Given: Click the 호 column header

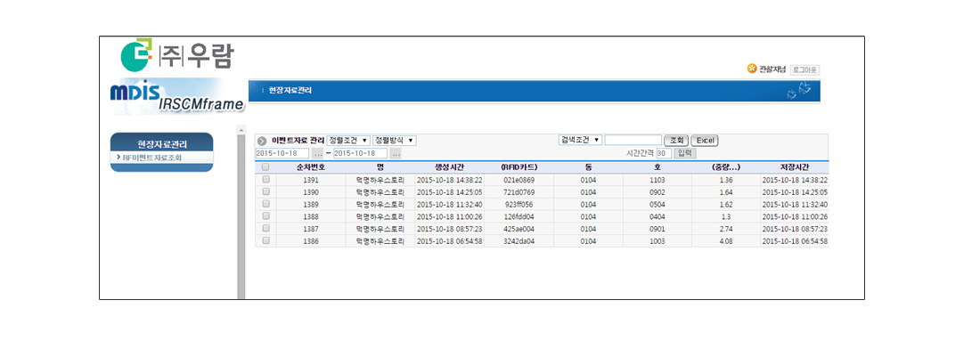Looking at the screenshot, I should [657, 167].
